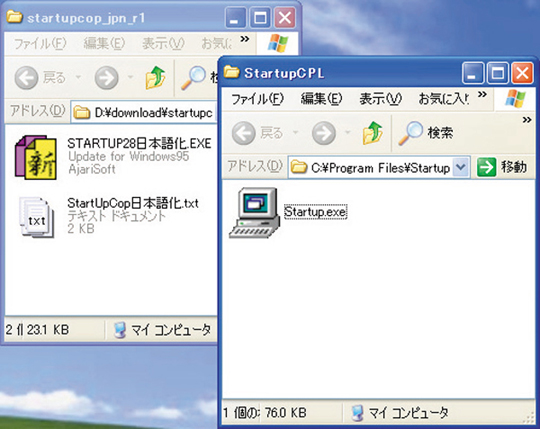Expand the address bar dropdown in StartupCPL
The height and width of the screenshot is (429, 540).
click(x=460, y=168)
